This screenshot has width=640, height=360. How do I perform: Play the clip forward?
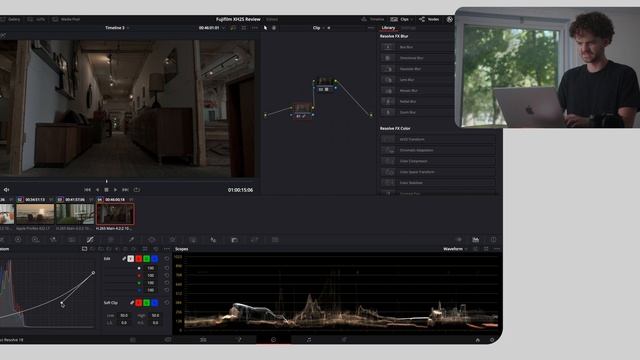pos(116,190)
